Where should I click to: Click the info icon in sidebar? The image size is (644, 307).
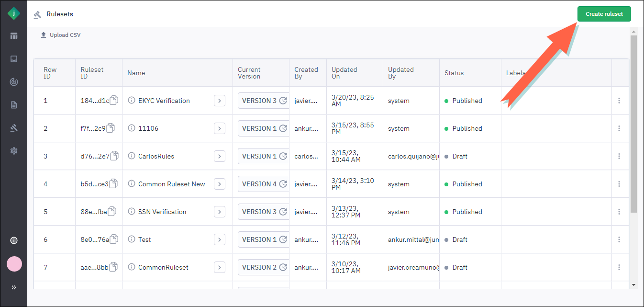click(x=14, y=240)
